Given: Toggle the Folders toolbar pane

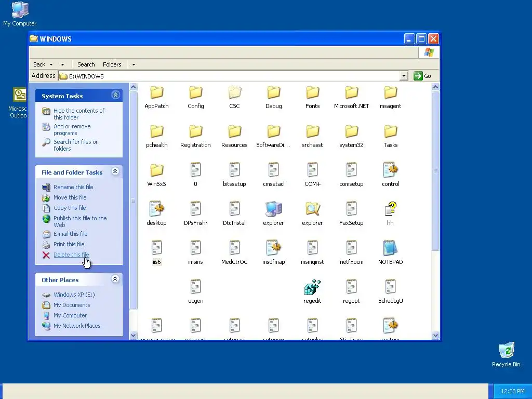Looking at the screenshot, I should 112,64.
